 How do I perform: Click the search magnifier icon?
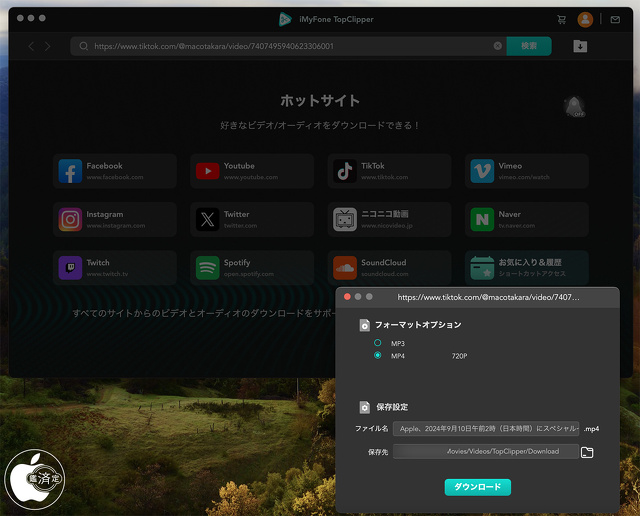tap(84, 46)
